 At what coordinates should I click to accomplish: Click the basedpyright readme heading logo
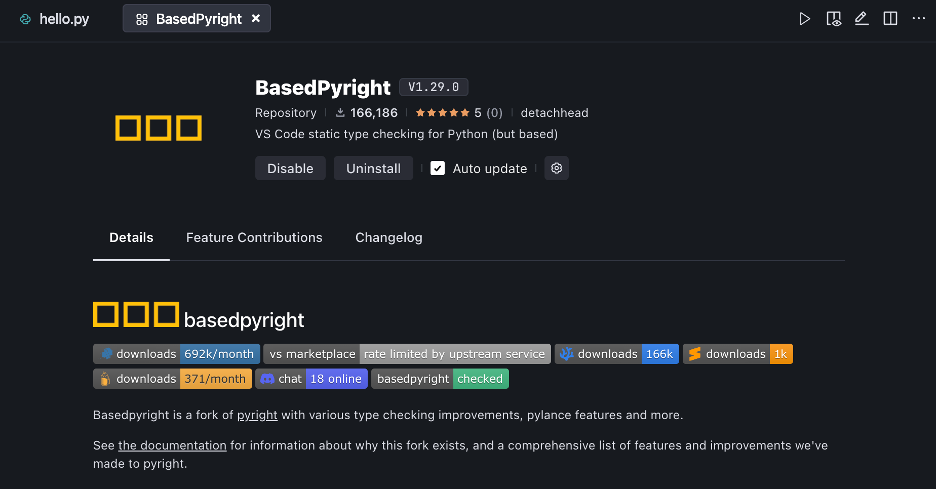pos(136,315)
